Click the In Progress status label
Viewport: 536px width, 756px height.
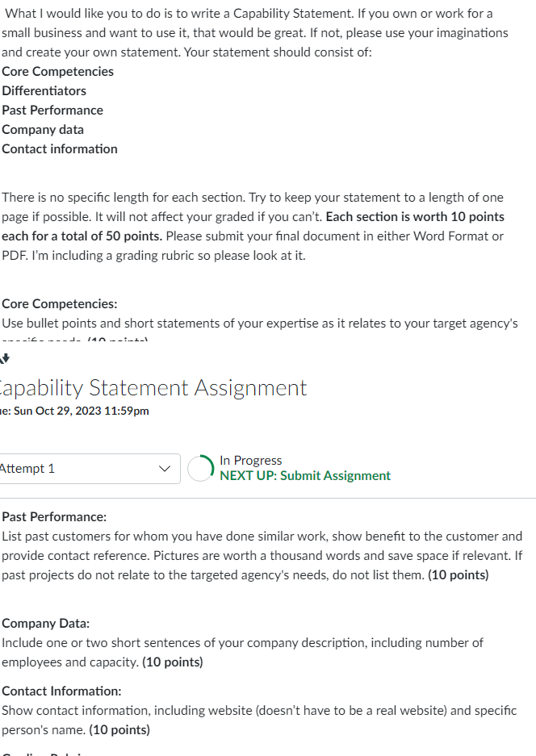[250, 461]
